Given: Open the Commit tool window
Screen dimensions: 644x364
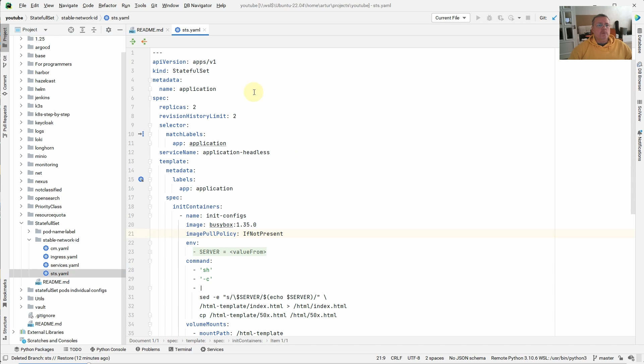Looking at the screenshot, I should [x=5, y=85].
